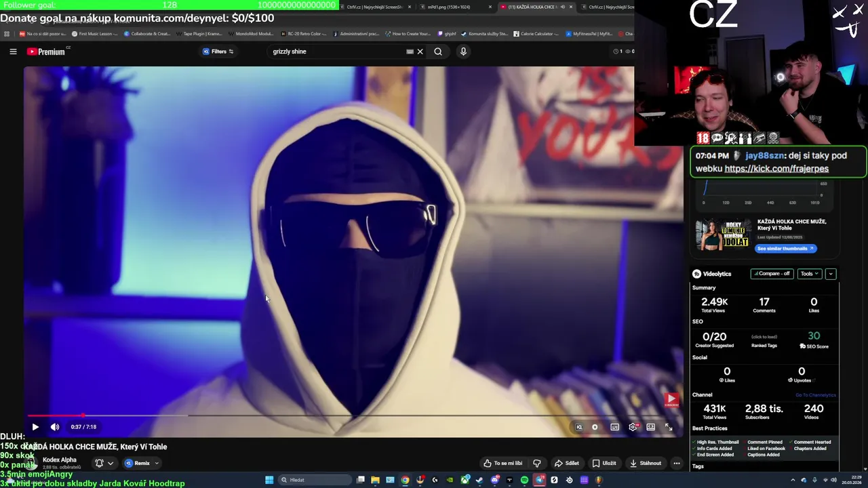Play the paused video

35,427
